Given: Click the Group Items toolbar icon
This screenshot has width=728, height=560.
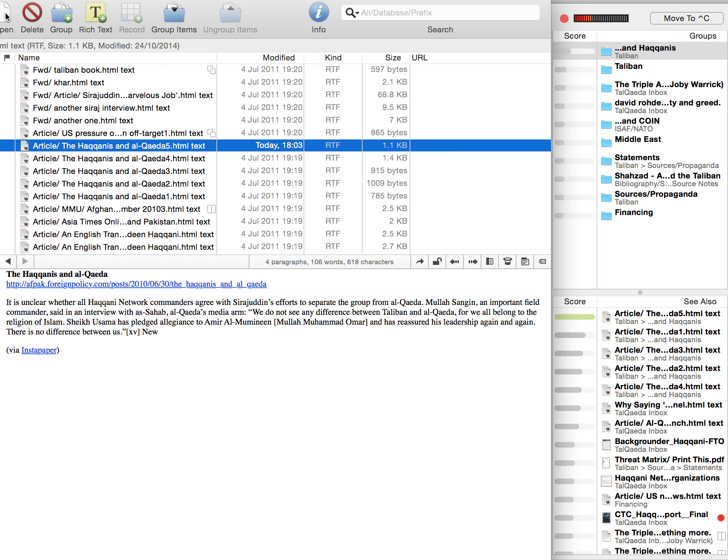Looking at the screenshot, I should click(174, 13).
